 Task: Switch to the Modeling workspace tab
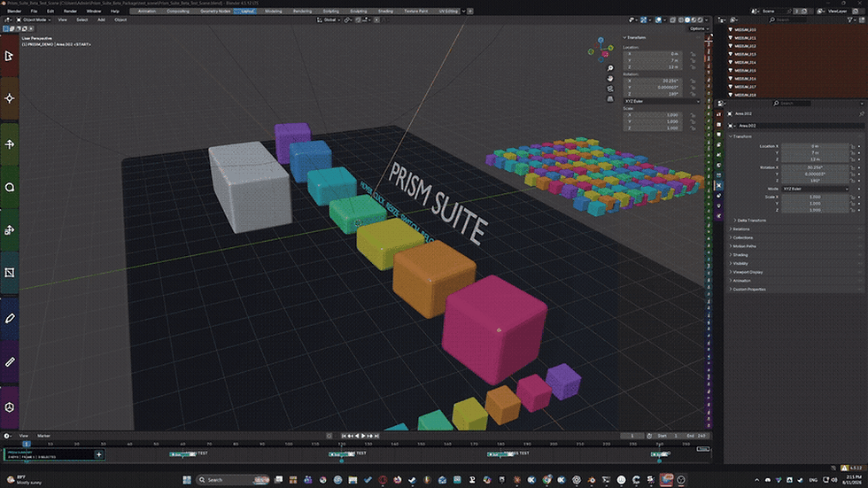point(273,11)
